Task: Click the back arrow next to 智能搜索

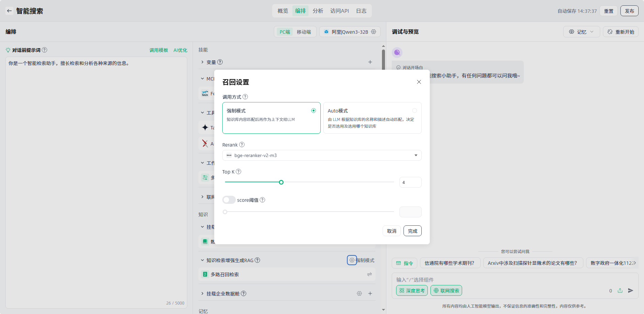Action: 9,11
